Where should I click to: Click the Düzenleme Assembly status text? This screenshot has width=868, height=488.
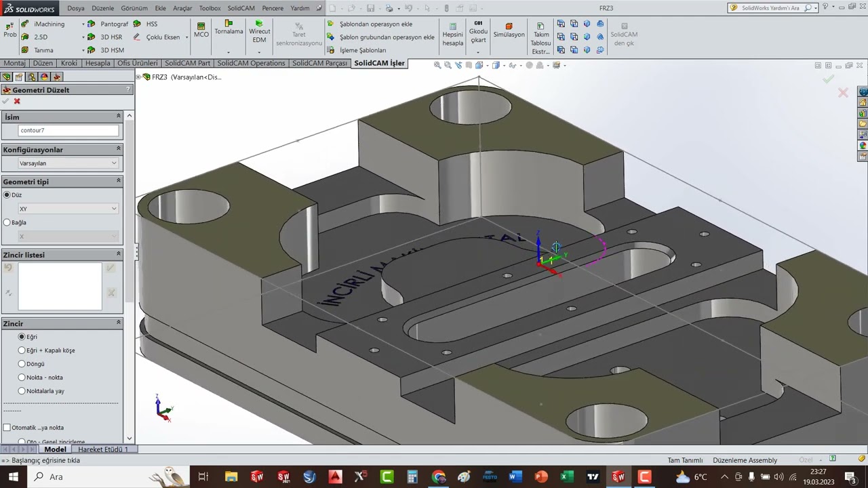pyautogui.click(x=745, y=460)
